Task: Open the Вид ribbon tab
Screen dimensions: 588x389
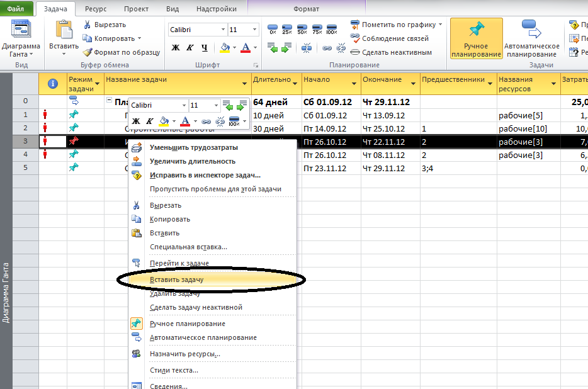Action: click(172, 9)
